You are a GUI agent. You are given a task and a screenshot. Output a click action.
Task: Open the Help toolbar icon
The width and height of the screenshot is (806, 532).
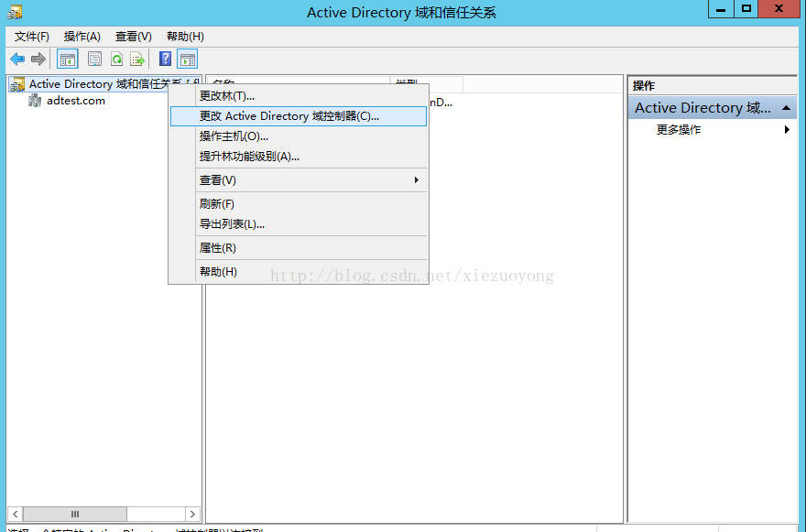[x=165, y=60]
